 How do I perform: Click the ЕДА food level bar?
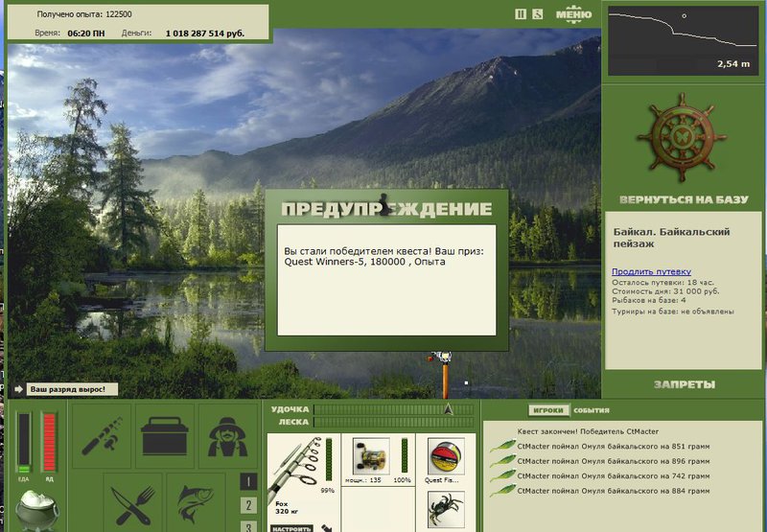24,443
